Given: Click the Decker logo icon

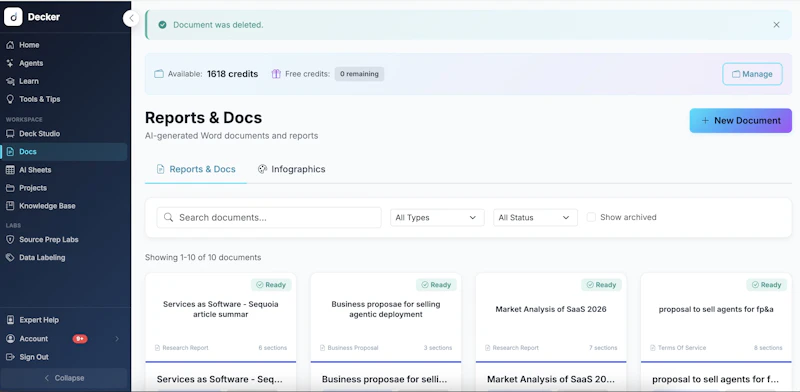Looking at the screenshot, I should pos(13,17).
